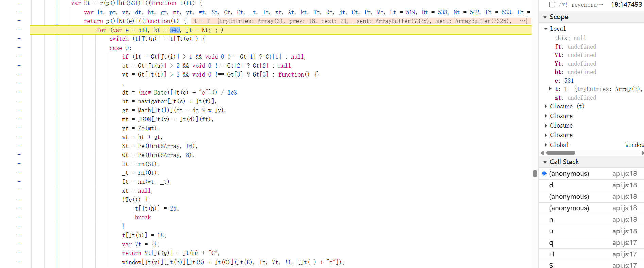This screenshot has height=268, width=644.
Task: Expand the Closure (t) scope
Action: (546, 106)
